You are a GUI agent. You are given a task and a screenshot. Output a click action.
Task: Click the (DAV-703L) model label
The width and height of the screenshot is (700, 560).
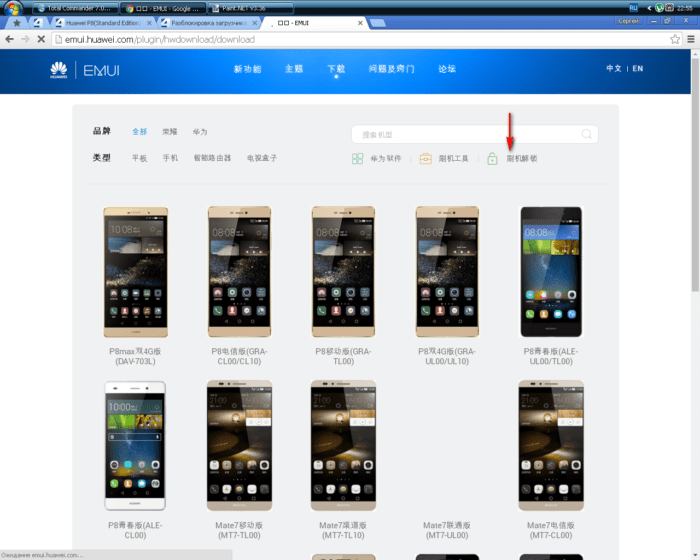[x=135, y=361]
